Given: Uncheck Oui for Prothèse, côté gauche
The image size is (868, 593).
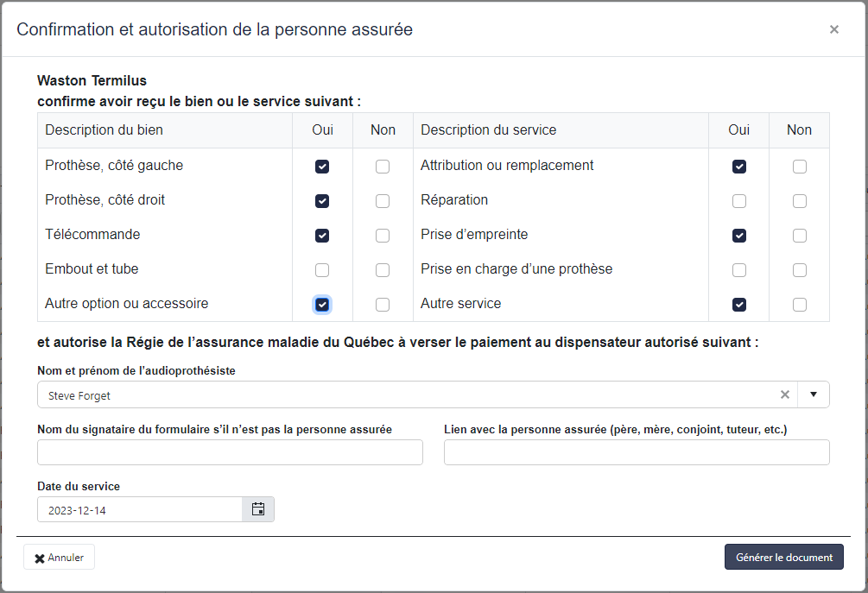Looking at the screenshot, I should (322, 167).
